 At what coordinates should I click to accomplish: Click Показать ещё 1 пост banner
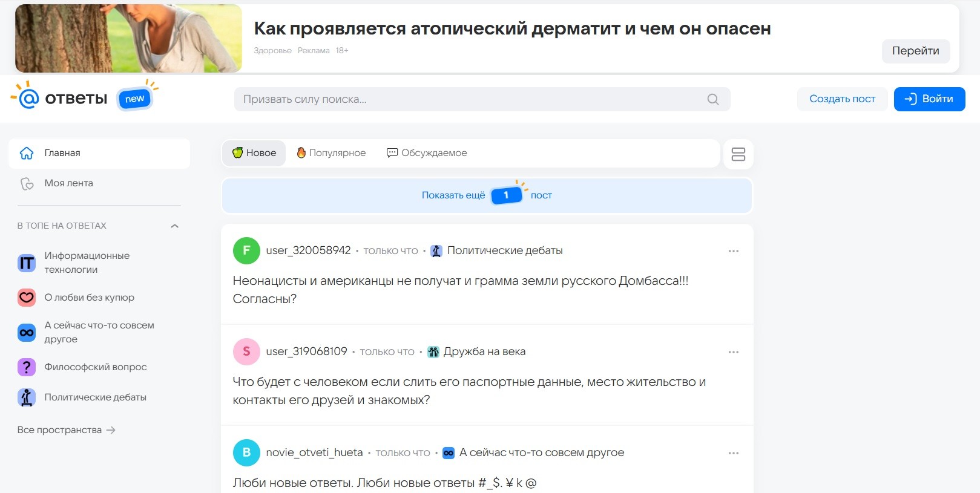tap(487, 195)
